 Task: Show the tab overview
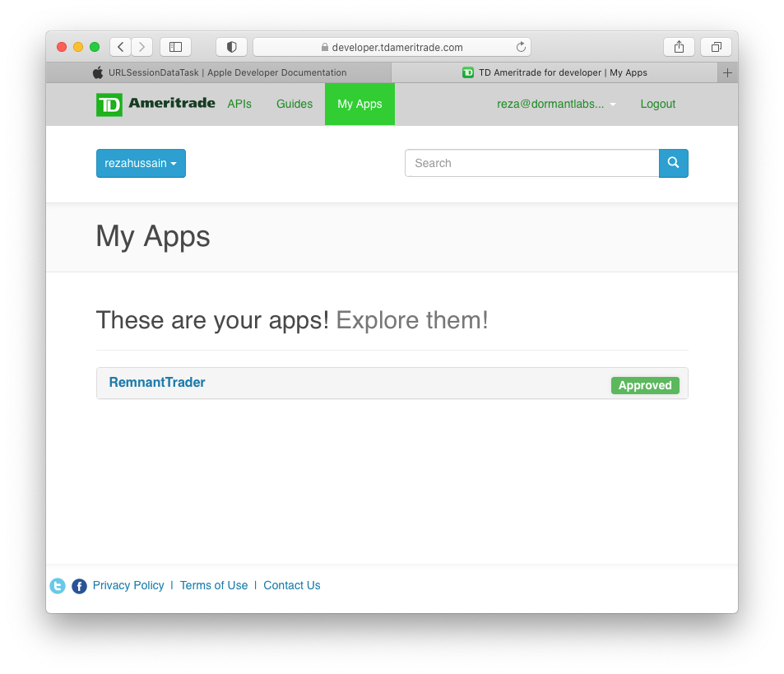click(x=716, y=47)
